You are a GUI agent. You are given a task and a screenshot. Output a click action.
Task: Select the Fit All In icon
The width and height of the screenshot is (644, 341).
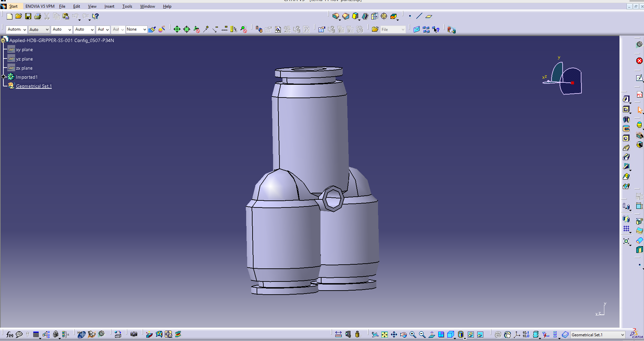click(384, 335)
